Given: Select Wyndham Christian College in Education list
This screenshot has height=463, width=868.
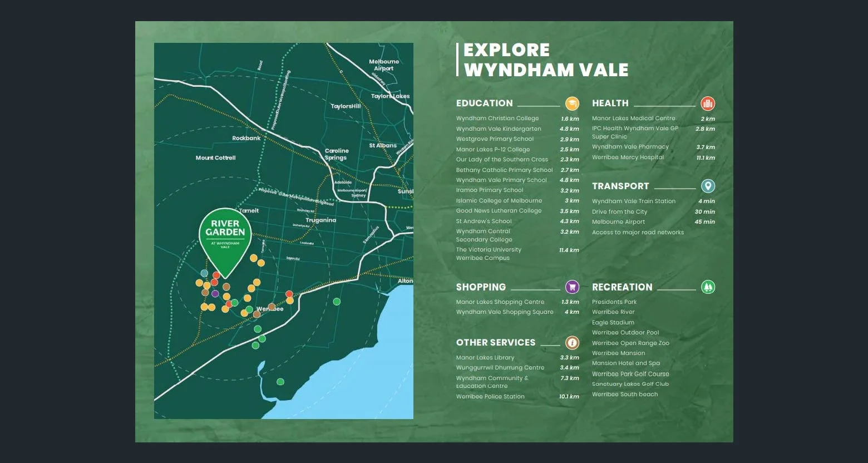Looking at the screenshot, I should 497,119.
